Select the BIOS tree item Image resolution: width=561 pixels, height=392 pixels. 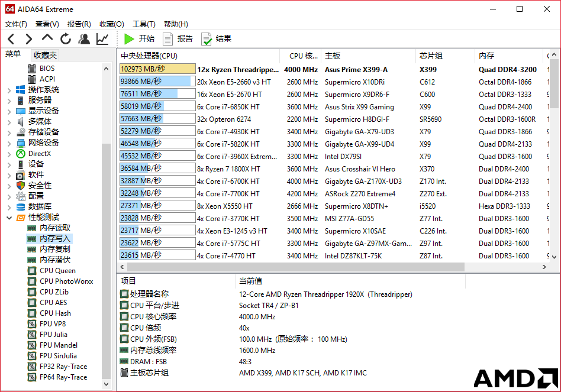47,68
